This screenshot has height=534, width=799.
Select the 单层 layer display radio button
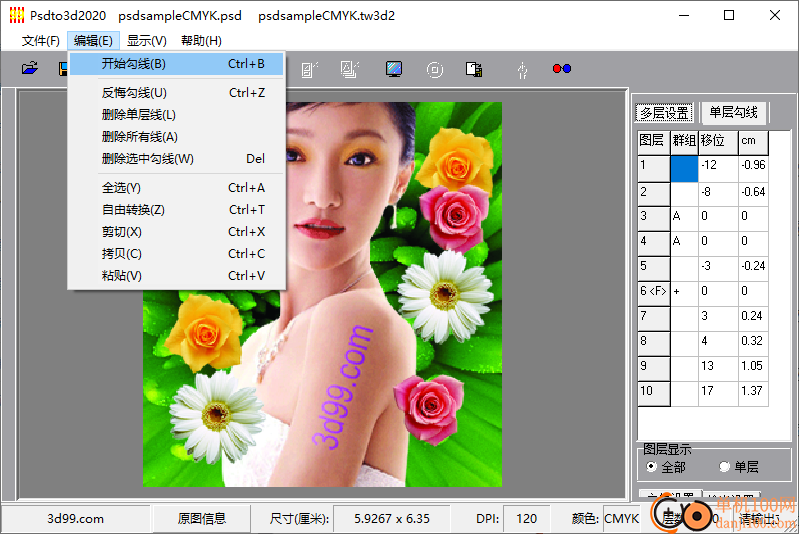click(x=725, y=467)
